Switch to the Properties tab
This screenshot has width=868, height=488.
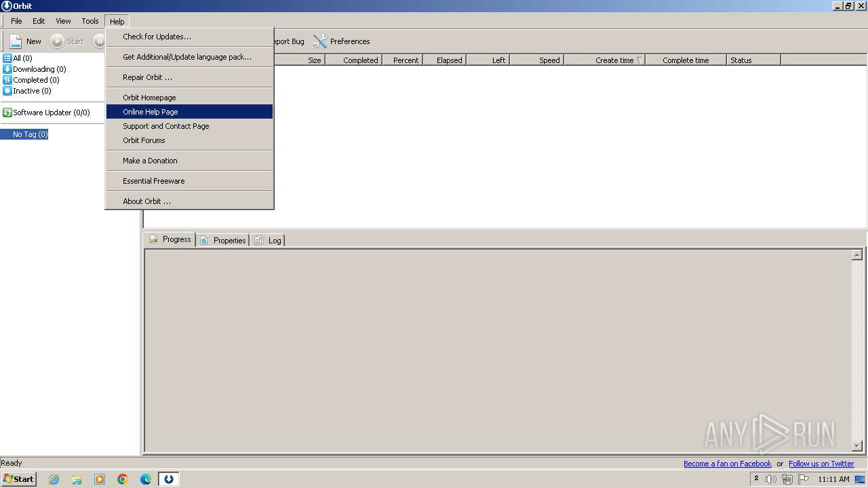tap(223, 240)
